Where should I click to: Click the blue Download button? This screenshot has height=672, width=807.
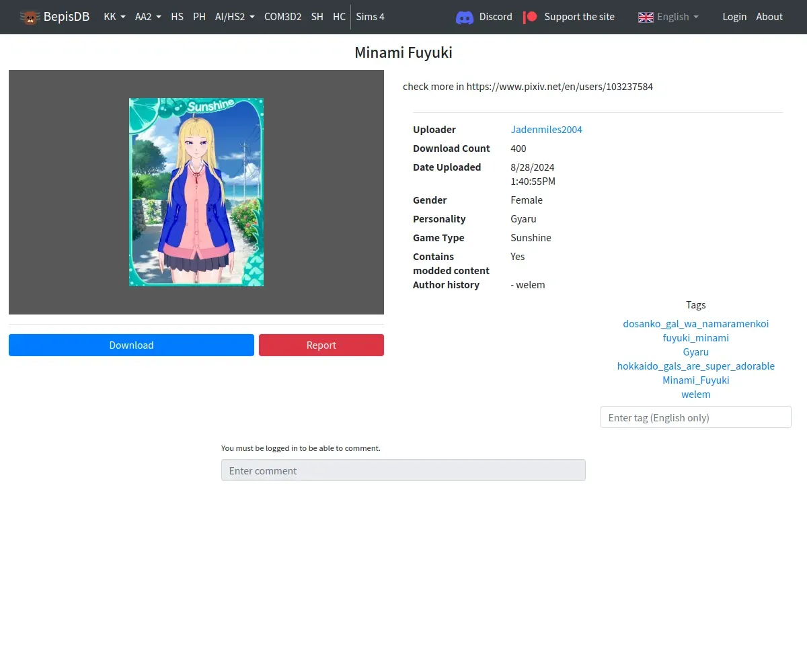pos(131,345)
